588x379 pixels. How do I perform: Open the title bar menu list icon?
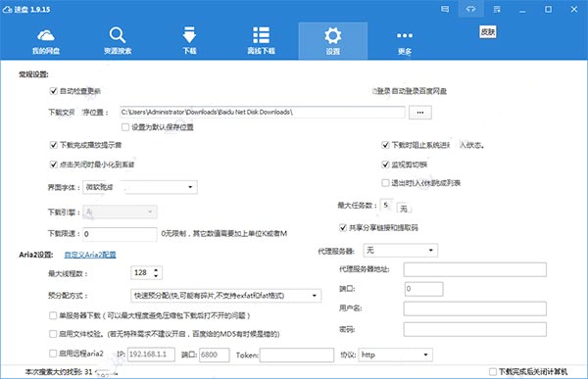point(497,9)
